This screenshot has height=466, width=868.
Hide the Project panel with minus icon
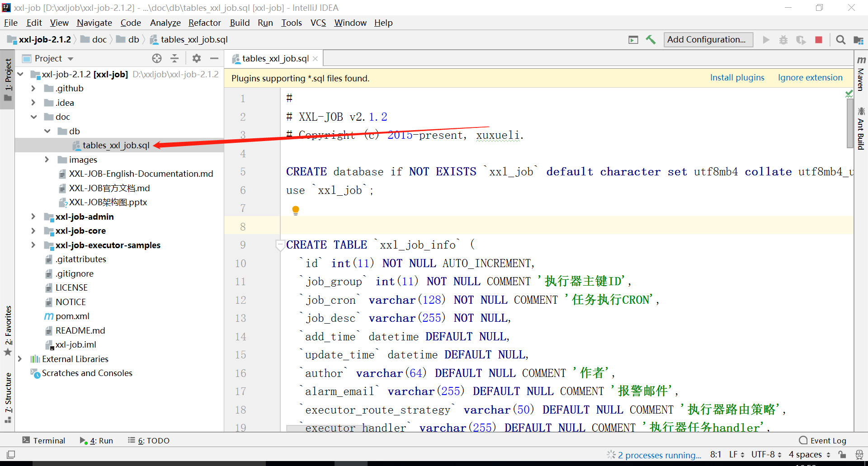tap(214, 58)
